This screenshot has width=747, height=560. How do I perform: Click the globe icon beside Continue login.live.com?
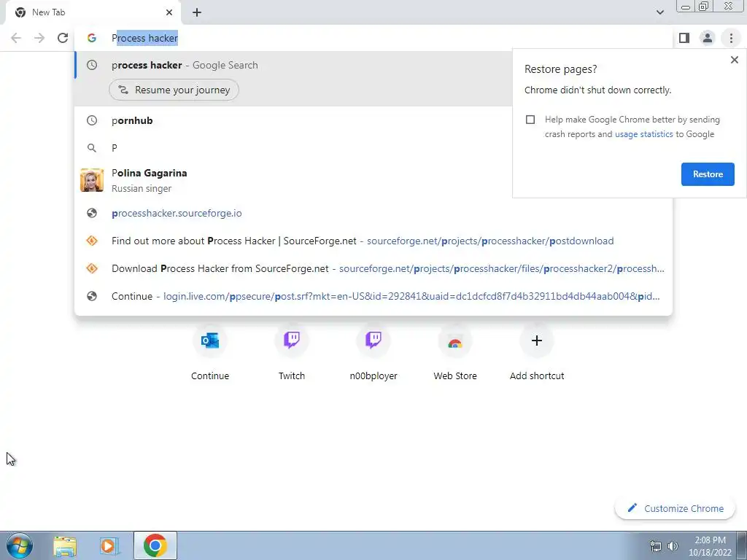click(x=92, y=296)
